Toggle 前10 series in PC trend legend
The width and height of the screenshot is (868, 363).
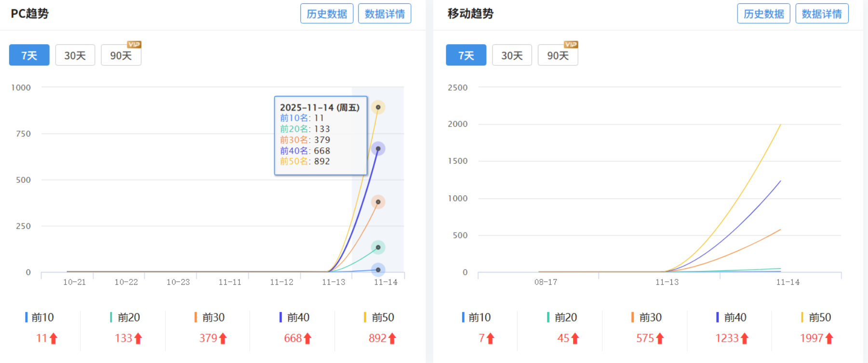click(40, 318)
